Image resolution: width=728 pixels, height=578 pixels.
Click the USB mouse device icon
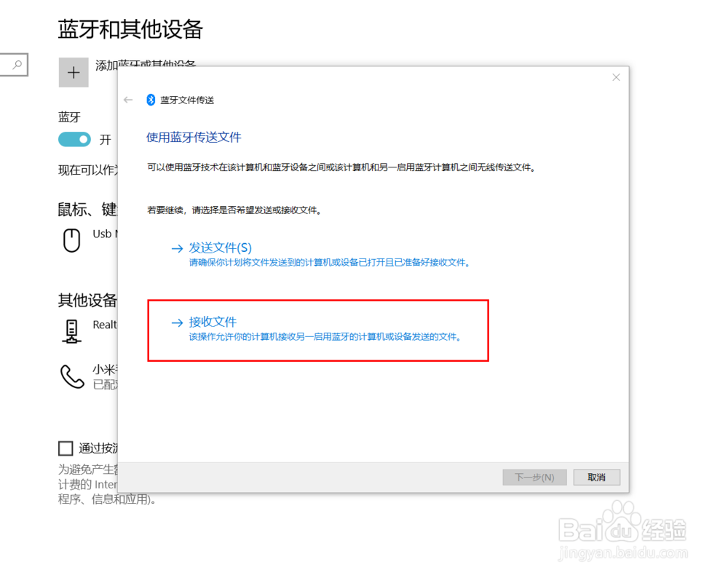click(71, 240)
